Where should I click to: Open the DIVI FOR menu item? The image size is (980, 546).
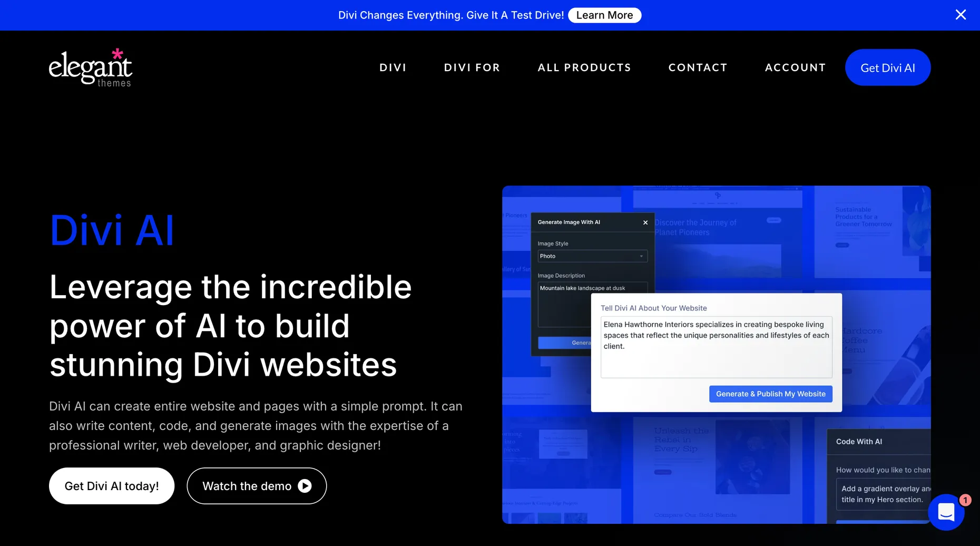click(x=472, y=67)
